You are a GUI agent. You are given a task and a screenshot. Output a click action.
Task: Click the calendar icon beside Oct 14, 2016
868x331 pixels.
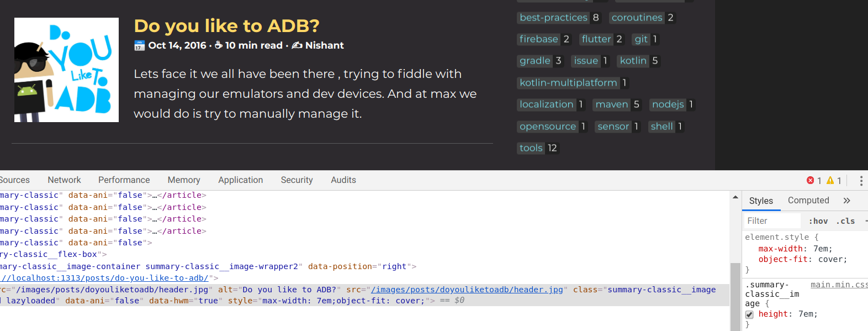pyautogui.click(x=140, y=46)
